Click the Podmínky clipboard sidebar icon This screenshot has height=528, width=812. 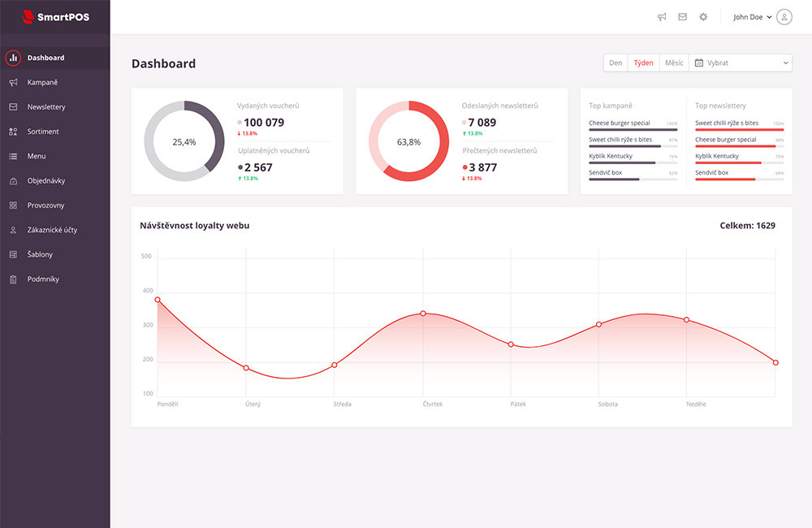click(x=14, y=279)
